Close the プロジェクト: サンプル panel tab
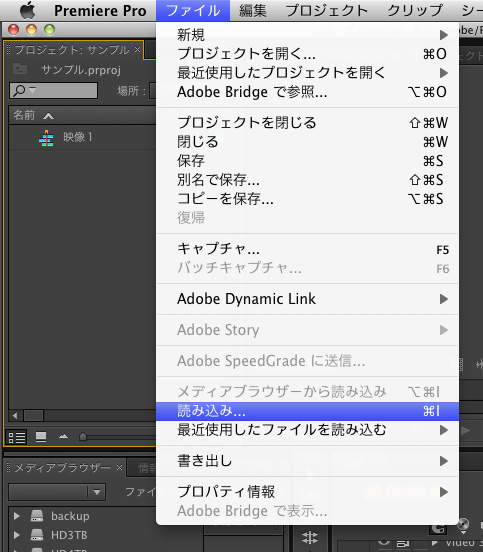This screenshot has width=483, height=552. pos(137,50)
